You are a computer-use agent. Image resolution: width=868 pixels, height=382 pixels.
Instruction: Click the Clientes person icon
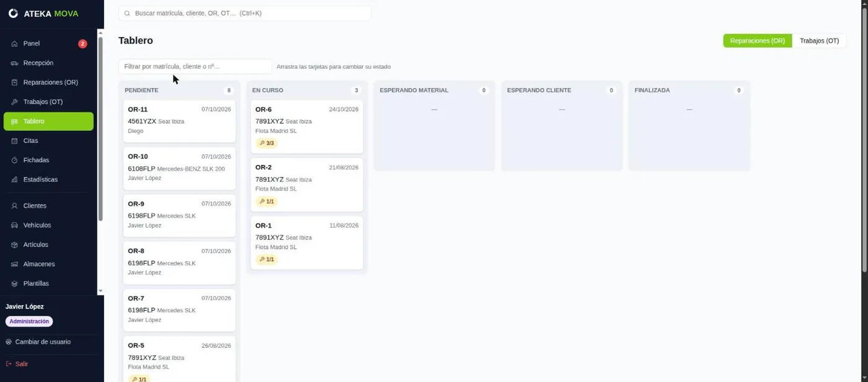15,206
